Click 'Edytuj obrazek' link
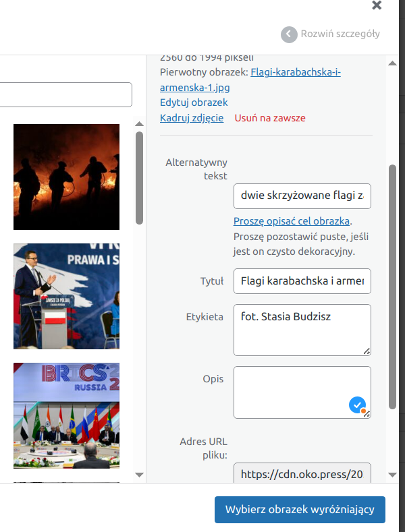This screenshot has height=532, width=405. coord(194,102)
